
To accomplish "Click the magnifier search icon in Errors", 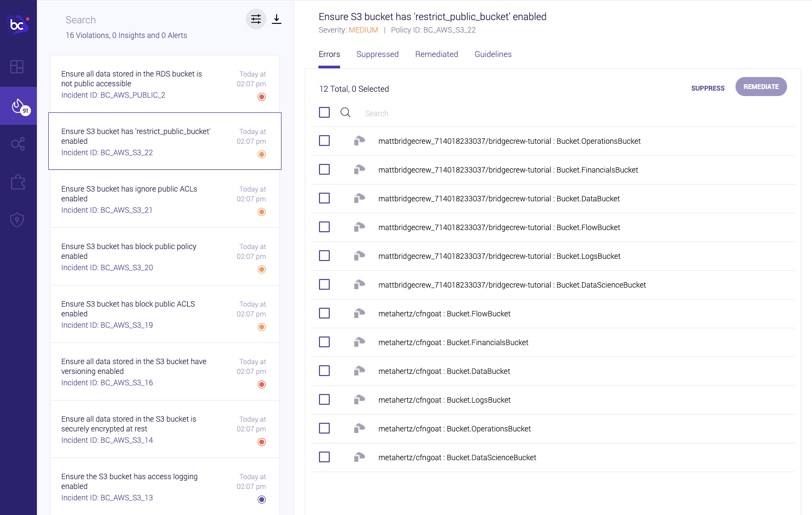I will 346,112.
